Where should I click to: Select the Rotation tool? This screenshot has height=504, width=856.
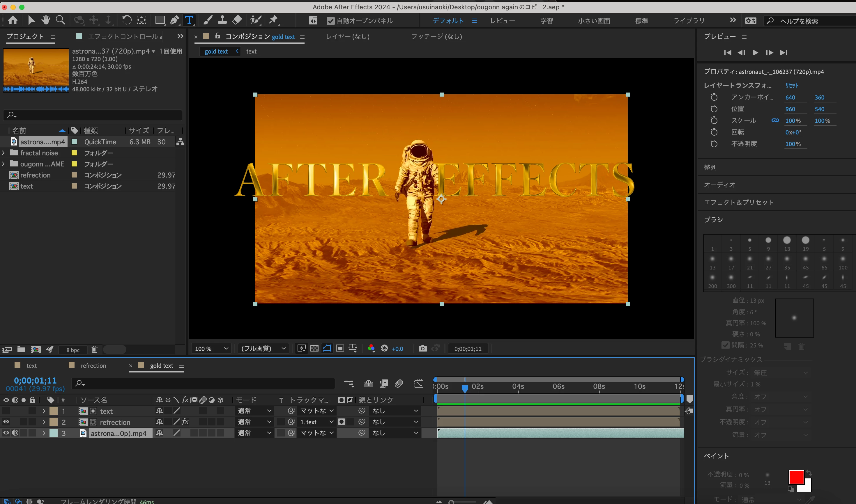click(126, 20)
